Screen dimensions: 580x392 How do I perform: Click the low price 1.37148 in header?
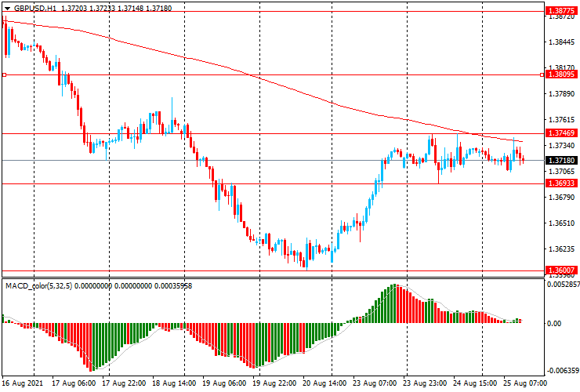pos(130,8)
